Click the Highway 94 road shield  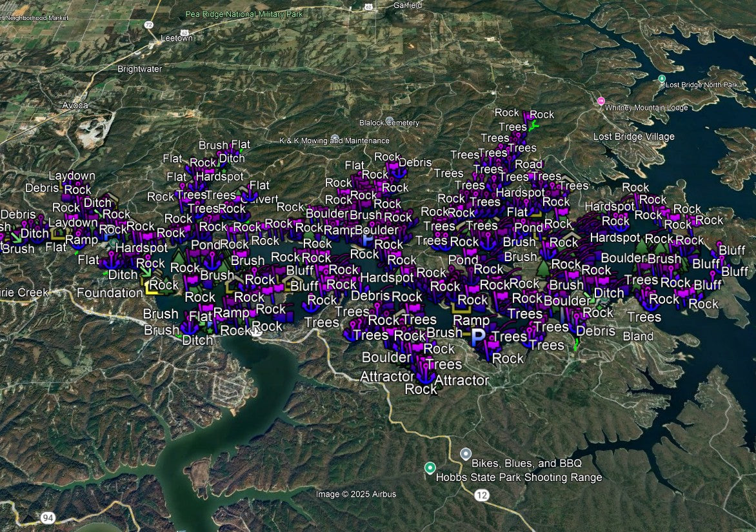click(x=47, y=517)
